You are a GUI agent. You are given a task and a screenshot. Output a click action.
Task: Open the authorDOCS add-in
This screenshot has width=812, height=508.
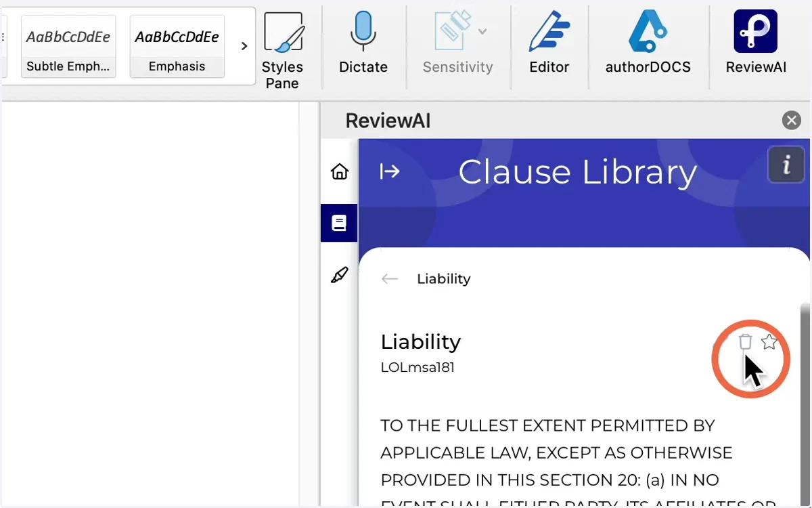[x=648, y=43]
